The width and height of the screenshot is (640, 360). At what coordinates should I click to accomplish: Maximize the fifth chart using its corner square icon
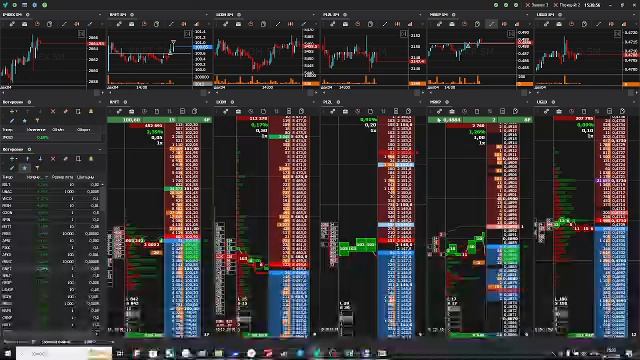click(x=511, y=34)
